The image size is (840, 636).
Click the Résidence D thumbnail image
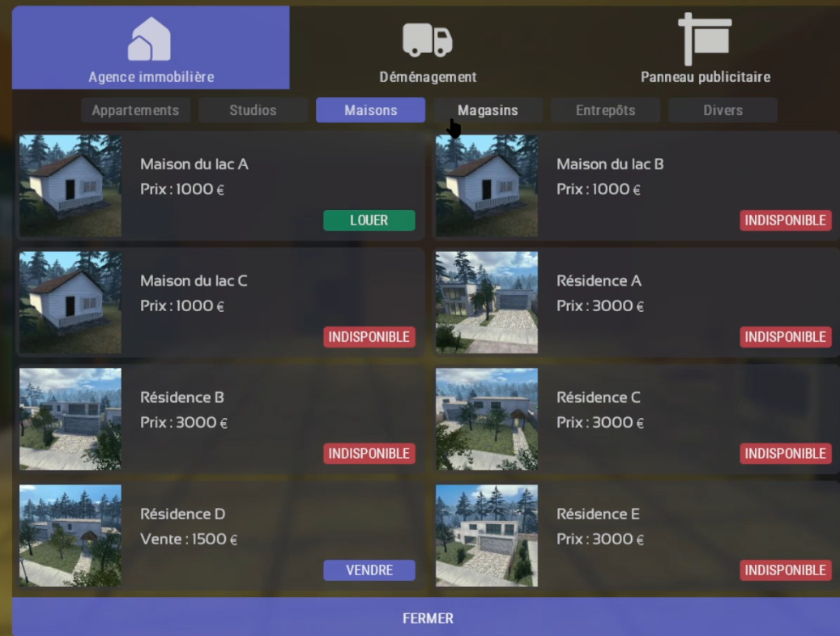(x=70, y=536)
